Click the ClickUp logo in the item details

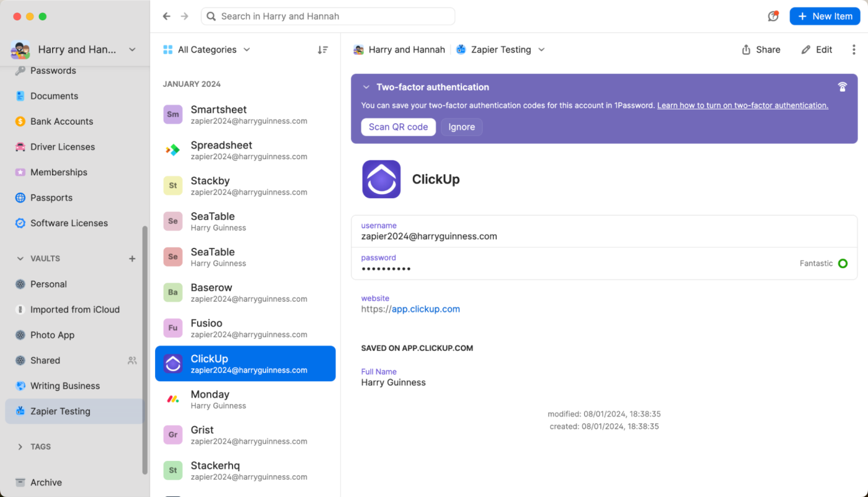[381, 179]
